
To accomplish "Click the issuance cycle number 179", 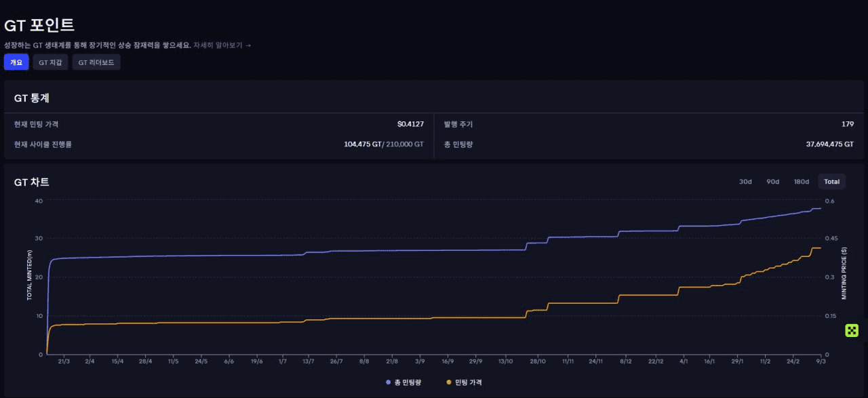I will click(x=847, y=124).
